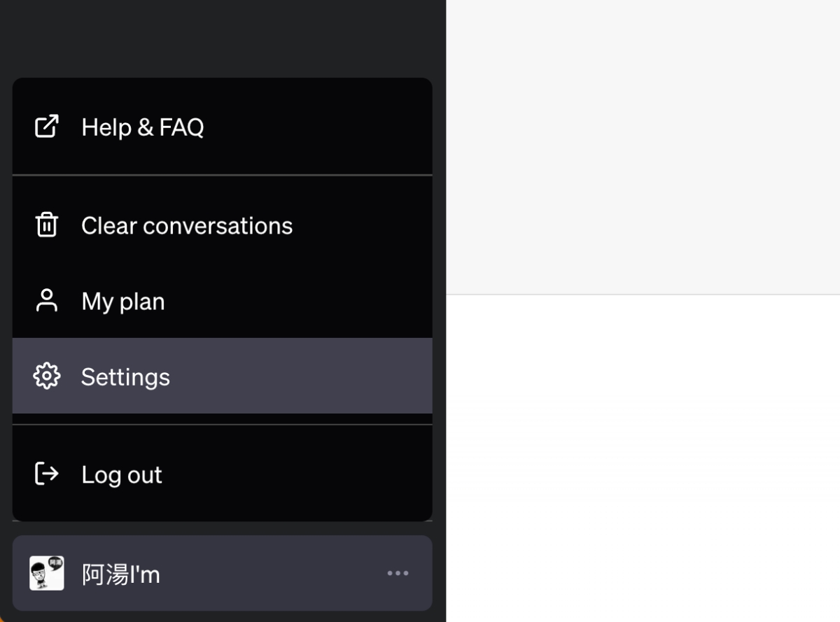Image resolution: width=840 pixels, height=622 pixels.
Task: Click the light gray panel right of menu
Action: point(643,147)
